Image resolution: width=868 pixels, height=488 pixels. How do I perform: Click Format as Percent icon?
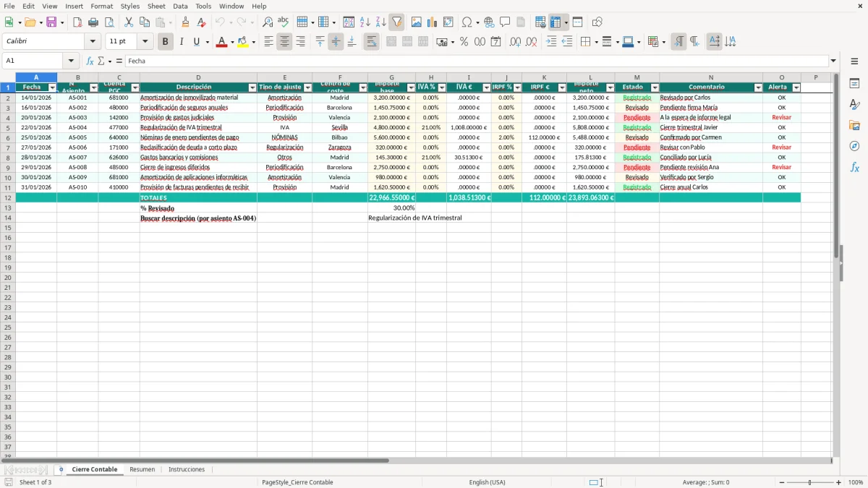pyautogui.click(x=464, y=42)
